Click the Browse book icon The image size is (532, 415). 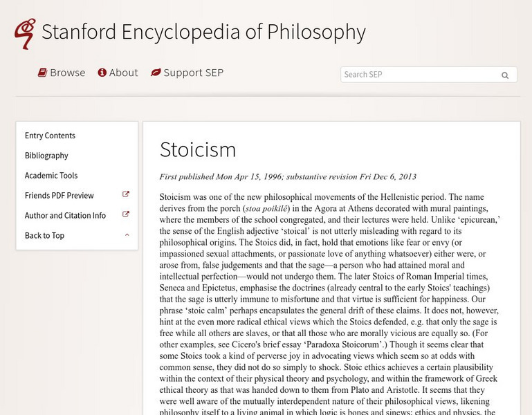pyautogui.click(x=42, y=73)
